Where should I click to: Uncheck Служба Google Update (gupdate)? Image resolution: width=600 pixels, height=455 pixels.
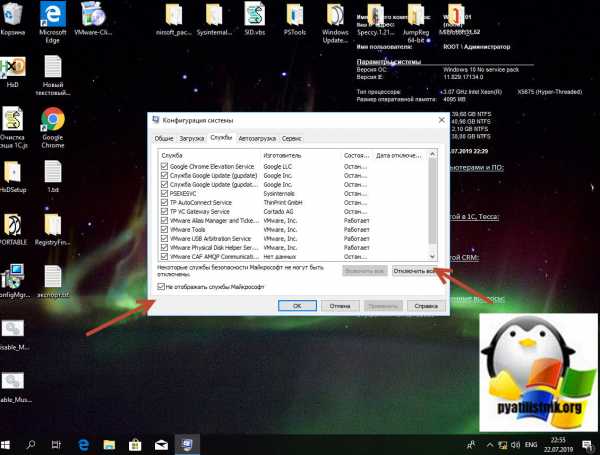(x=165, y=175)
